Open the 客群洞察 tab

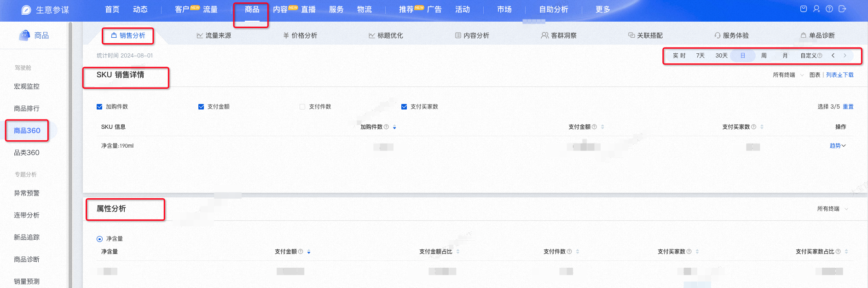pos(559,35)
